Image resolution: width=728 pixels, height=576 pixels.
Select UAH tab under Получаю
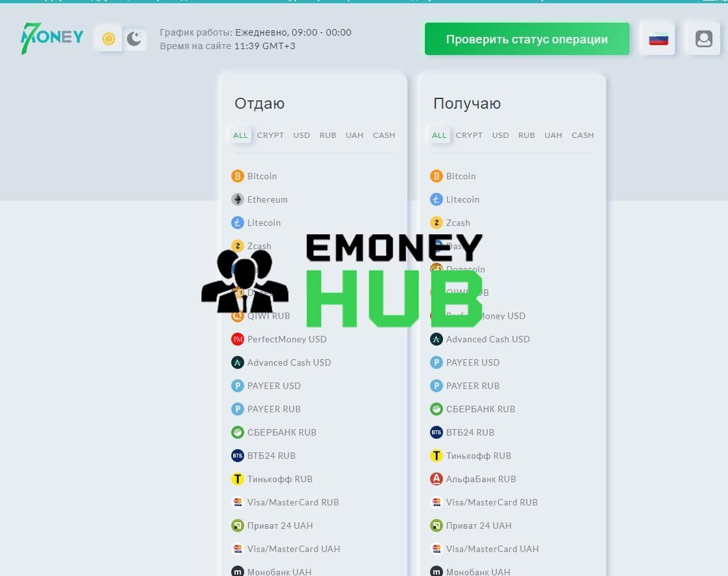(x=553, y=135)
